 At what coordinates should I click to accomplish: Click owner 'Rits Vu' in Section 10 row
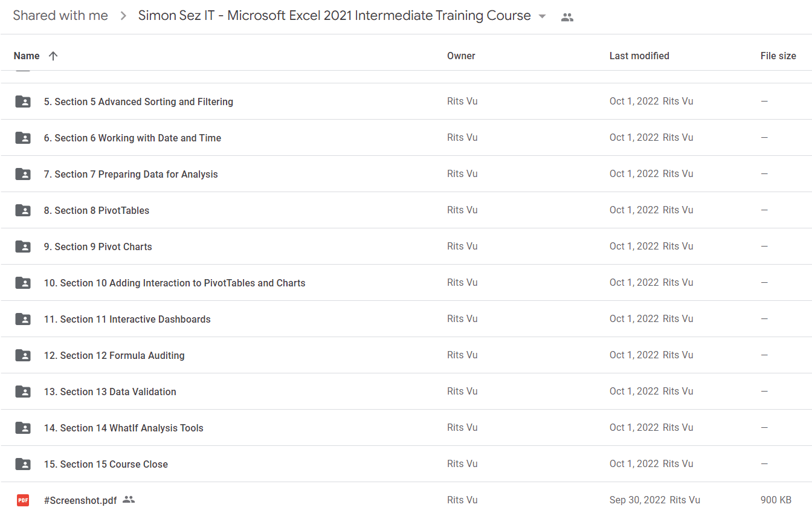coord(462,283)
